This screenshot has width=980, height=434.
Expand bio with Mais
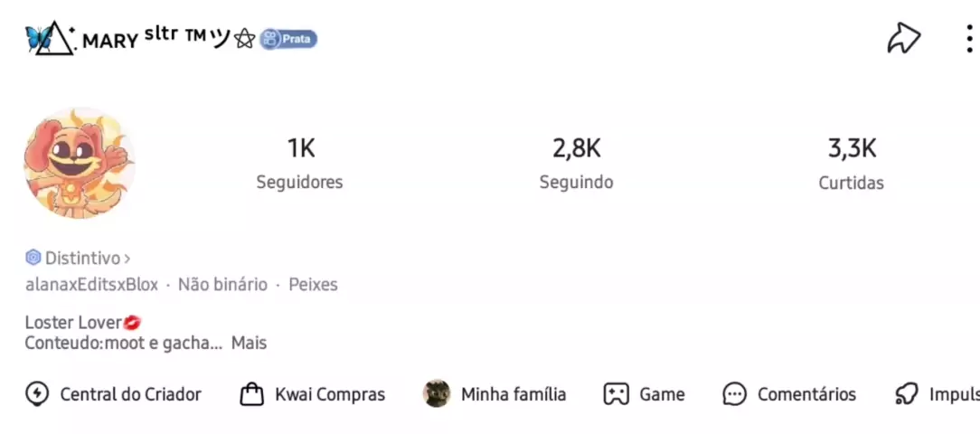[249, 343]
